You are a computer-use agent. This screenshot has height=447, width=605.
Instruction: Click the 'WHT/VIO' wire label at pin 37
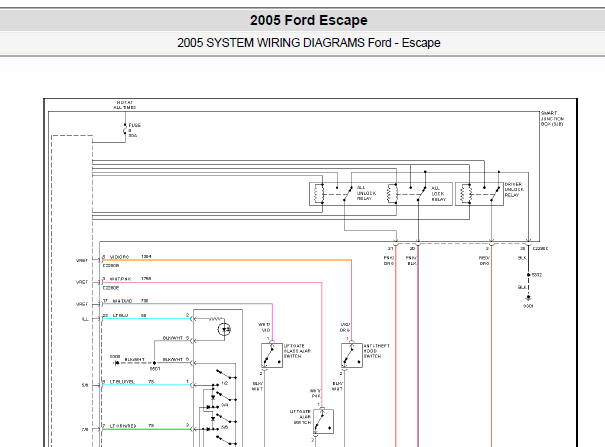122,301
